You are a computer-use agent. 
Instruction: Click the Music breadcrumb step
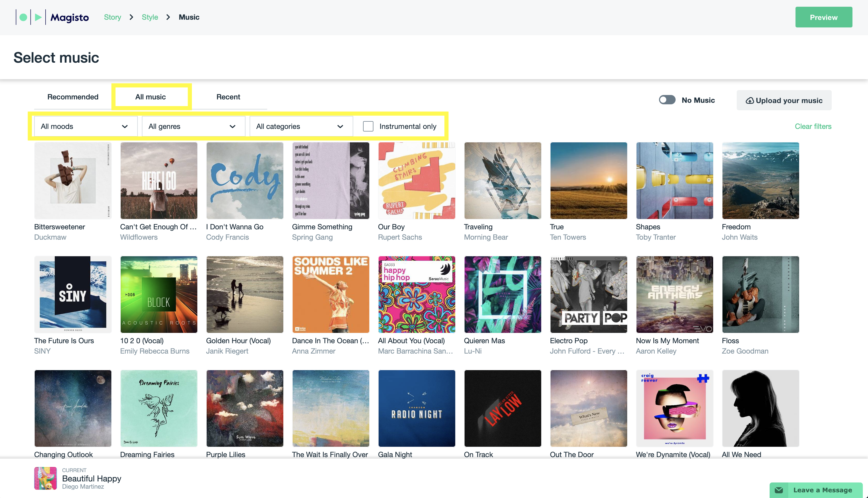pyautogui.click(x=189, y=17)
